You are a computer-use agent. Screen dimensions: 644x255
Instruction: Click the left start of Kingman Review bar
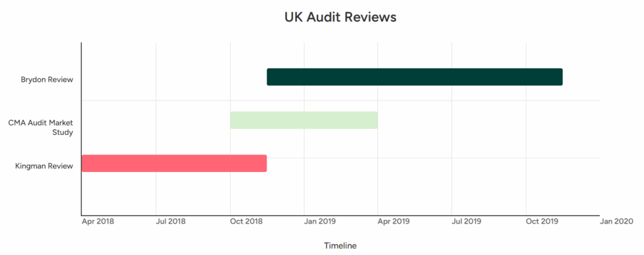click(x=84, y=163)
